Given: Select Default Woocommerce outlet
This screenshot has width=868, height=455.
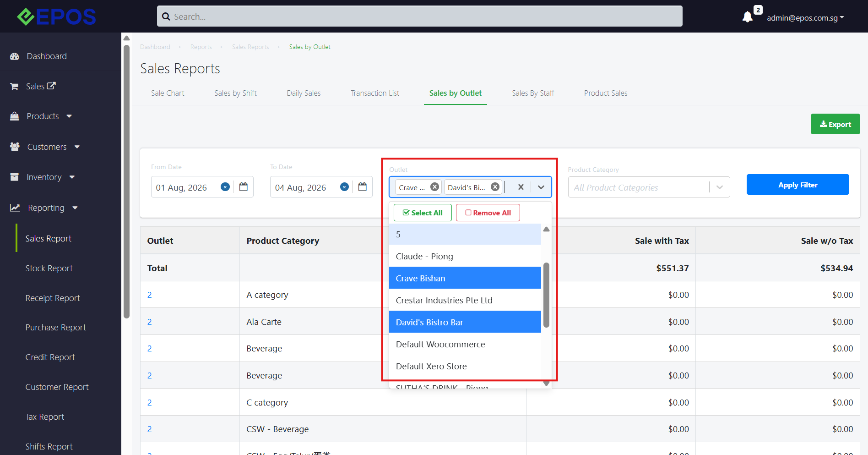Looking at the screenshot, I should 465,344.
